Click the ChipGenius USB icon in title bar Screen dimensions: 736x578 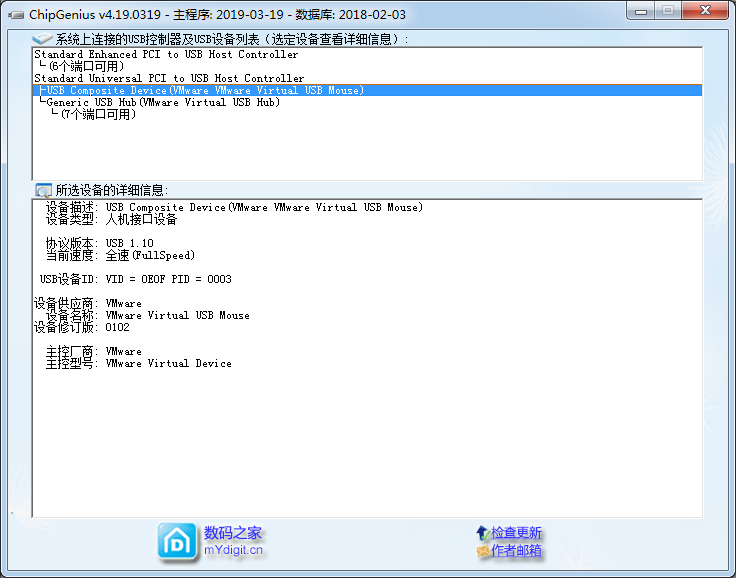(x=16, y=15)
